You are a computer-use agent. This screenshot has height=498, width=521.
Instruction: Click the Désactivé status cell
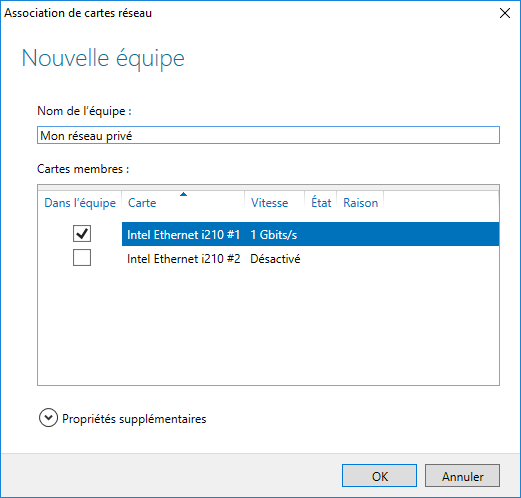coord(275,259)
